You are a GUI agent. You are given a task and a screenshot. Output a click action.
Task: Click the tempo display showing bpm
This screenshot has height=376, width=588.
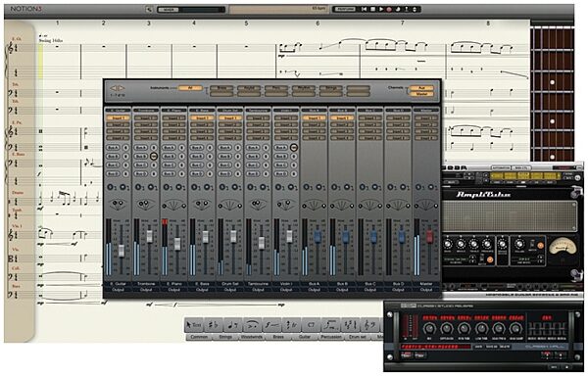(278, 9)
